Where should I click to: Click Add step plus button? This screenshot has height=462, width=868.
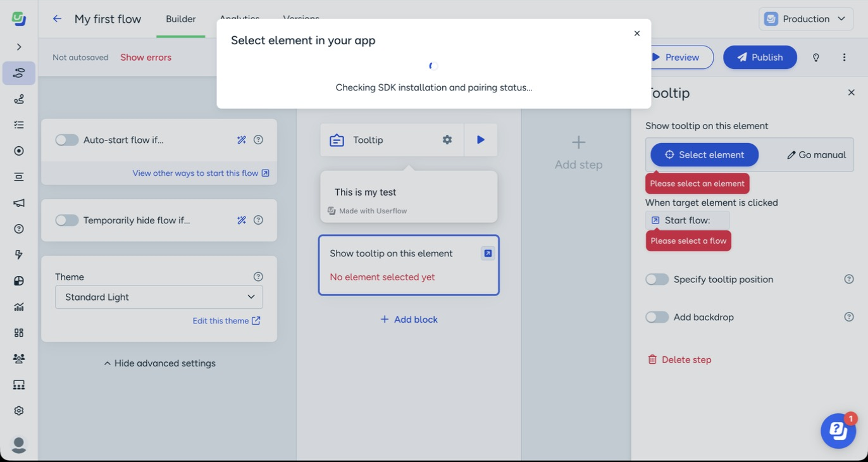click(578, 153)
